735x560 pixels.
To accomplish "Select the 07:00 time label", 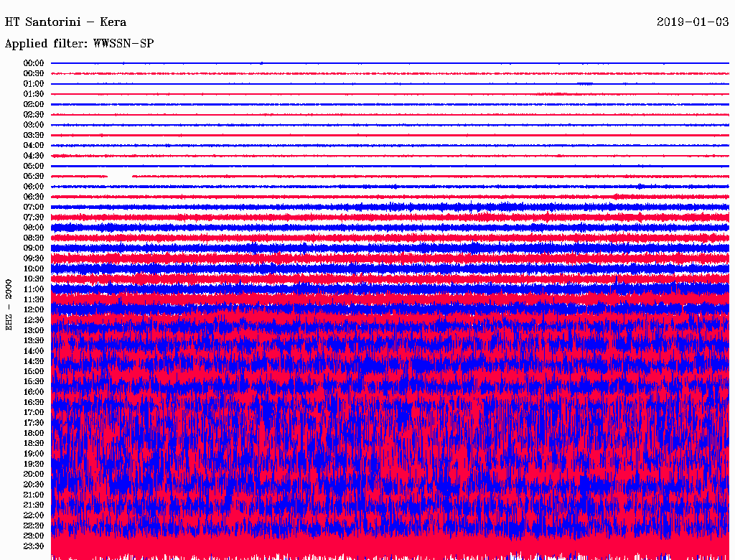I will [34, 207].
